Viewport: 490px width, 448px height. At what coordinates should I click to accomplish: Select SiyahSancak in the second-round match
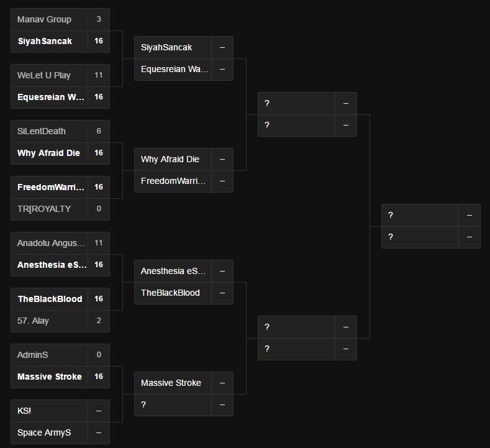click(166, 47)
